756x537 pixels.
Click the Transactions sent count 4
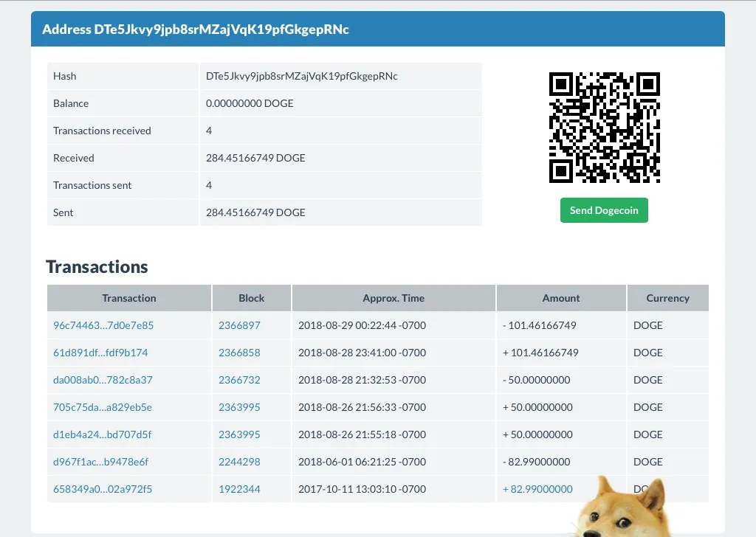[209, 185]
